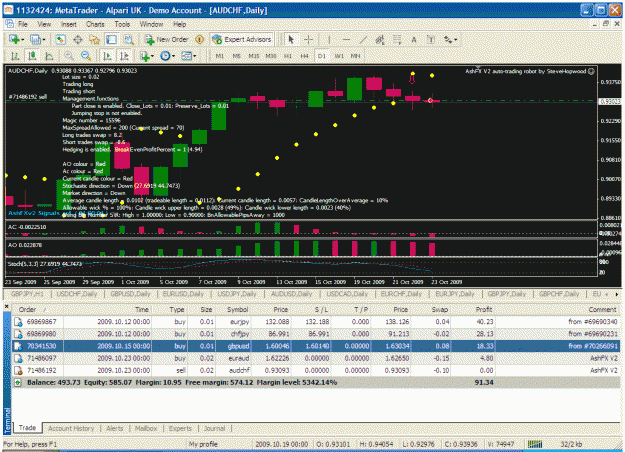Click the My profile status bar entry
The height and width of the screenshot is (452, 625).
click(x=203, y=444)
